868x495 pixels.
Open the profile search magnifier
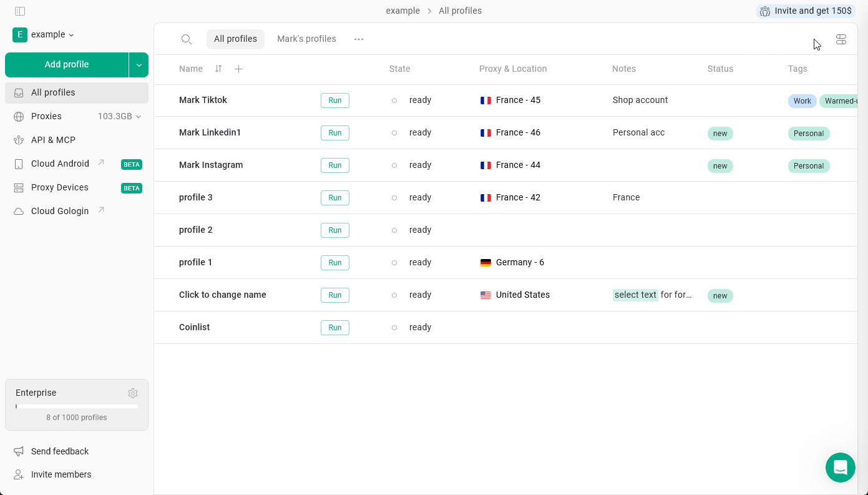point(187,39)
